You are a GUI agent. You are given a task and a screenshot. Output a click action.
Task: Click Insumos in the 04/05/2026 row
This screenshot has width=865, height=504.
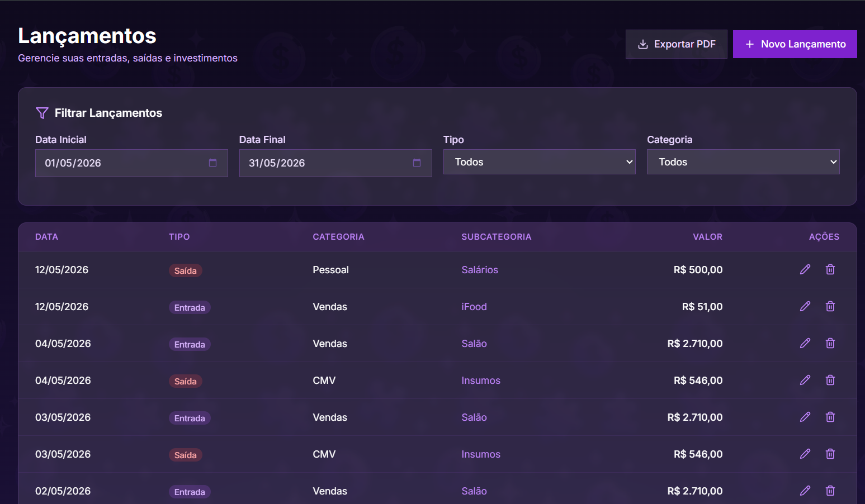[481, 381]
